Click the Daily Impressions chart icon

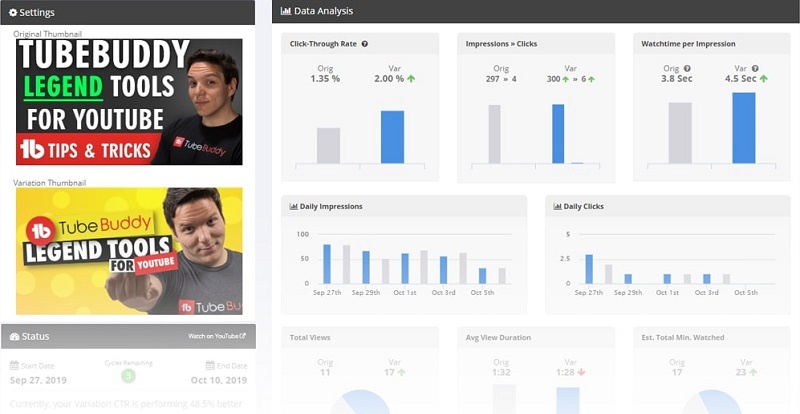point(293,207)
